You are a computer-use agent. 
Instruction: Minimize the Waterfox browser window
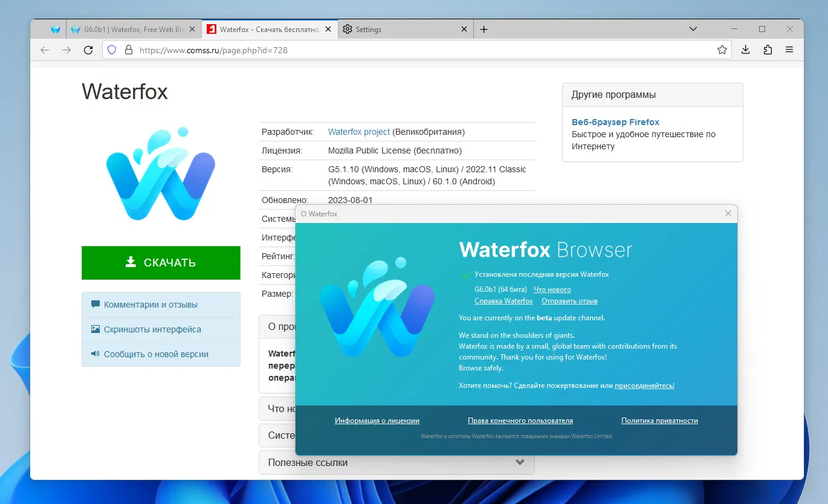click(x=734, y=29)
